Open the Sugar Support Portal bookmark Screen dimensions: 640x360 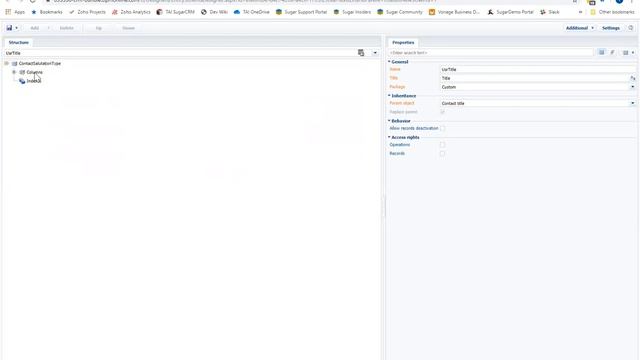[302, 12]
